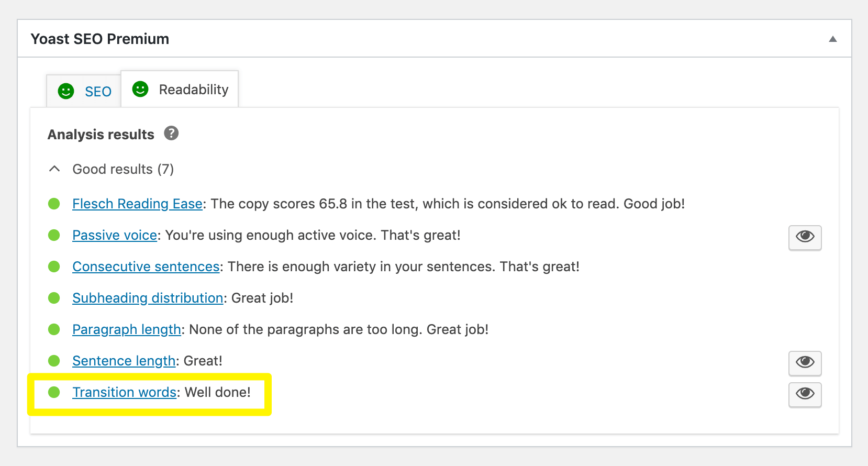The image size is (868, 466).
Task: Show transition words using the eye button
Action: click(805, 395)
